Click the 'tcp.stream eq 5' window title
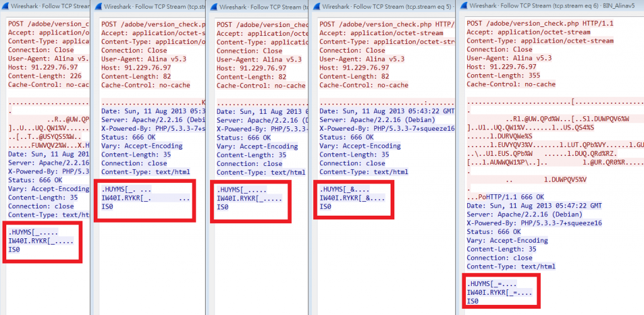 (x=387, y=6)
